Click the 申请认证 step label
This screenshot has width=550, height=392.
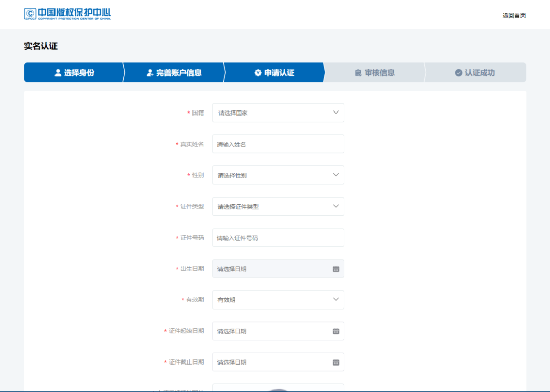278,72
